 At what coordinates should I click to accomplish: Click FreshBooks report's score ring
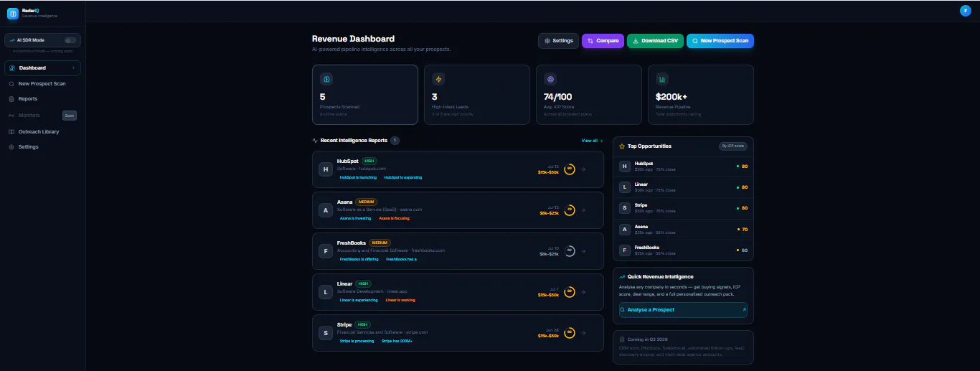click(x=570, y=251)
